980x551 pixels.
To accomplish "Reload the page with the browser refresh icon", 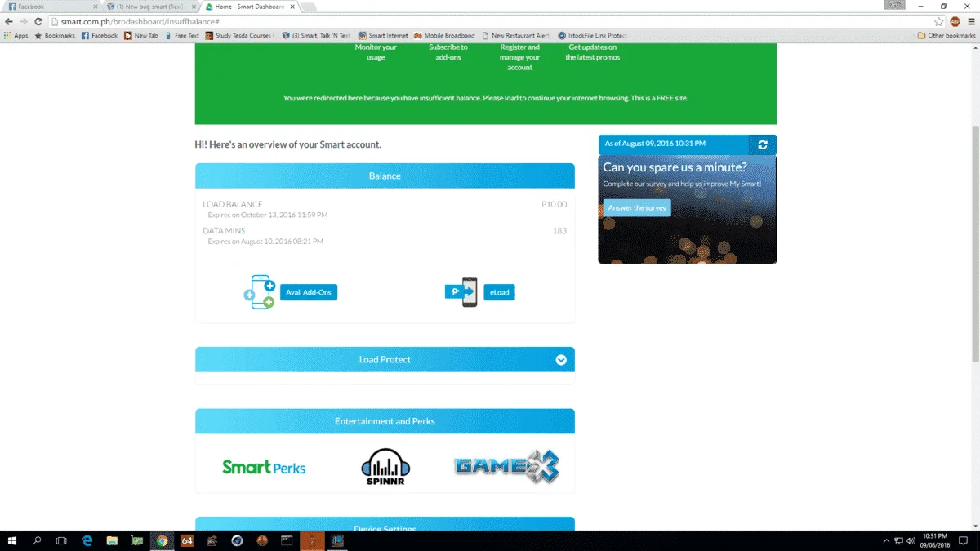I will tap(38, 21).
